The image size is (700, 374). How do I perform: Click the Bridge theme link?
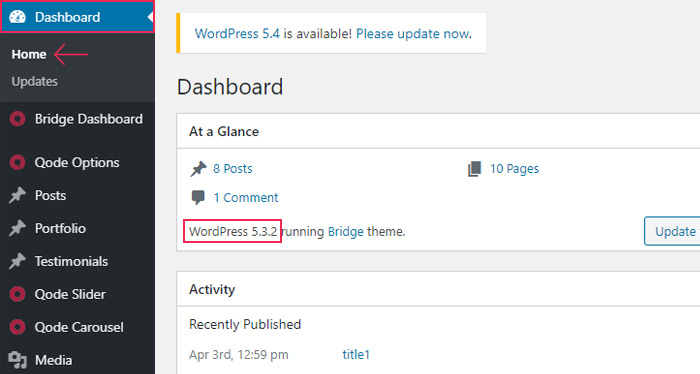pyautogui.click(x=346, y=232)
